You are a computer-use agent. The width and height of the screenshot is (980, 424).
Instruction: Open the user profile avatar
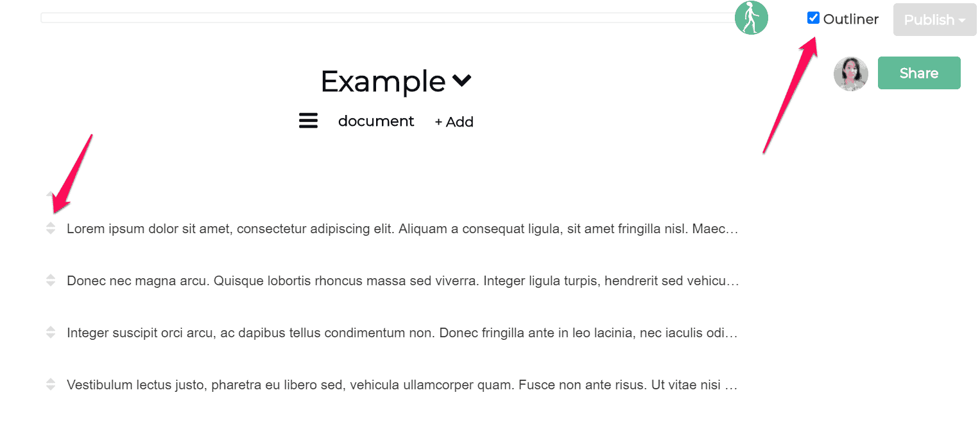(850, 73)
